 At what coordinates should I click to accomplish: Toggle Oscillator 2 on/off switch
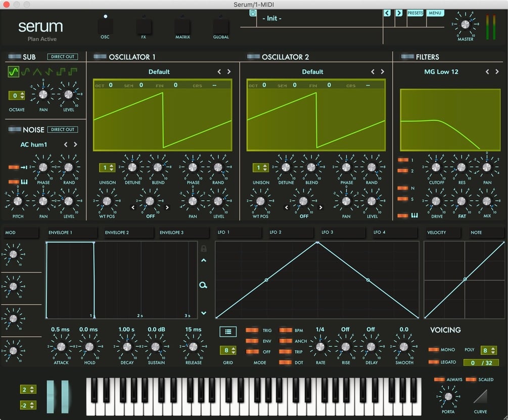point(253,57)
